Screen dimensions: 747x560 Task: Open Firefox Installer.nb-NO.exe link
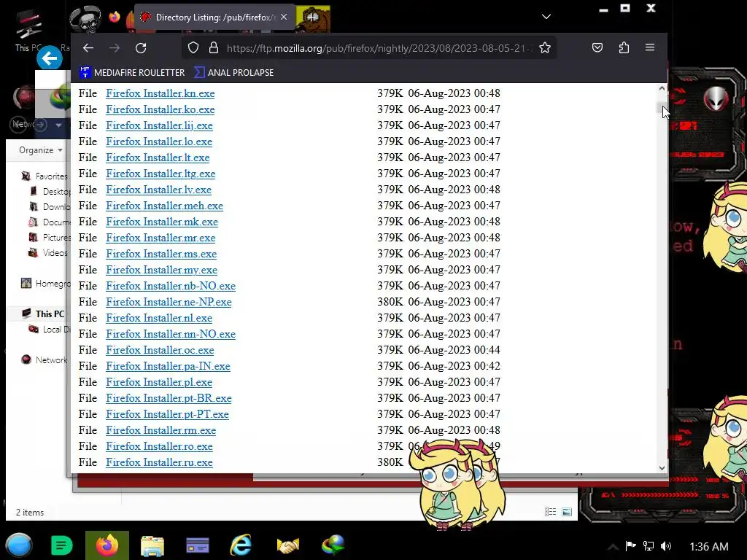pos(171,286)
